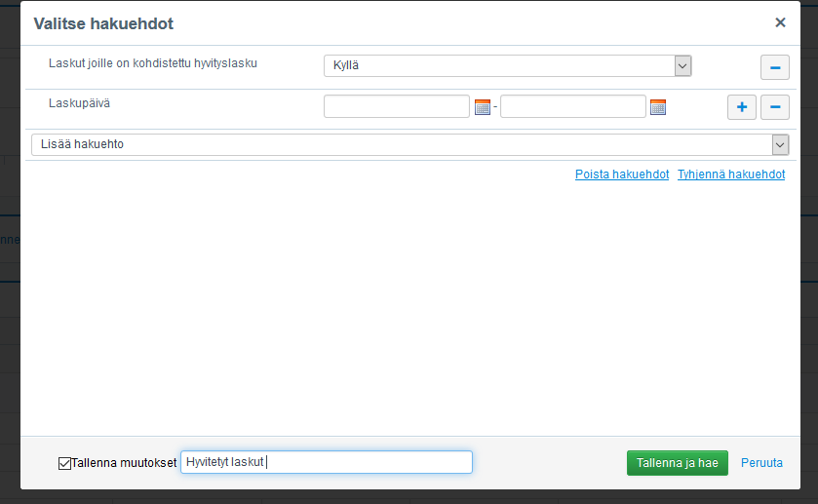This screenshot has height=504, width=818.
Task: Remove the hyvityslasku condition with minus button
Action: coord(775,67)
